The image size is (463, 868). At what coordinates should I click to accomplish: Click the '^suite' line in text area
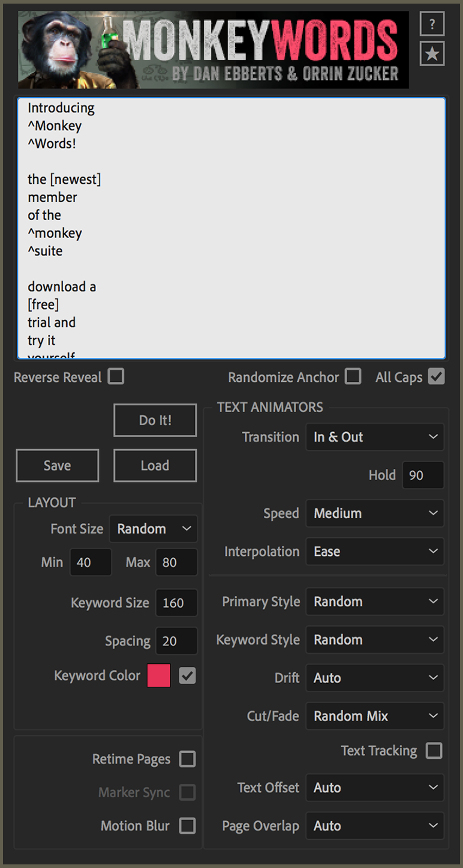pos(45,251)
